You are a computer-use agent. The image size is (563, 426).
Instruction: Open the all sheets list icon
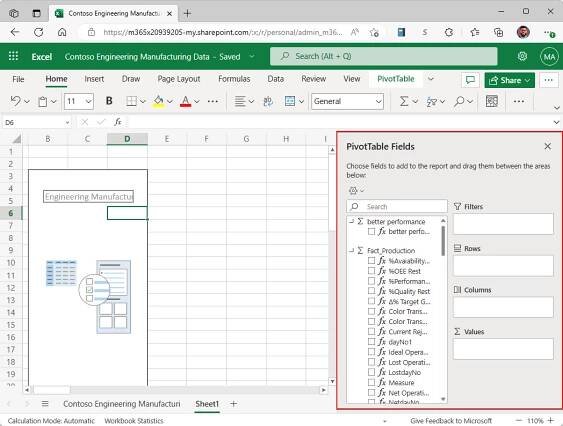(x=45, y=404)
